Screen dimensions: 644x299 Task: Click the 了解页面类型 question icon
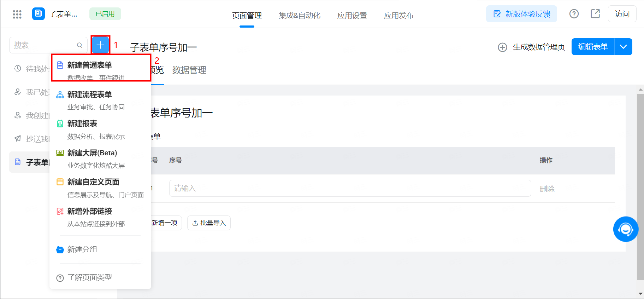(60, 278)
